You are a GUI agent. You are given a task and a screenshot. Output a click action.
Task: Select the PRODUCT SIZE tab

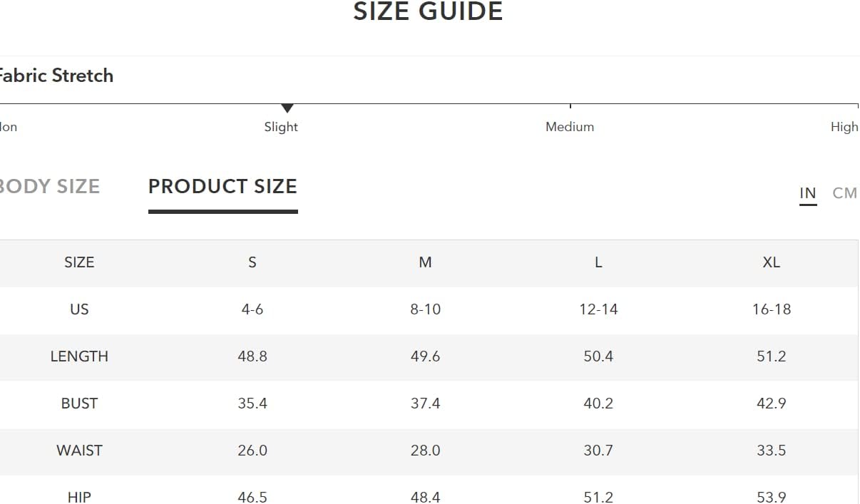[x=222, y=187]
